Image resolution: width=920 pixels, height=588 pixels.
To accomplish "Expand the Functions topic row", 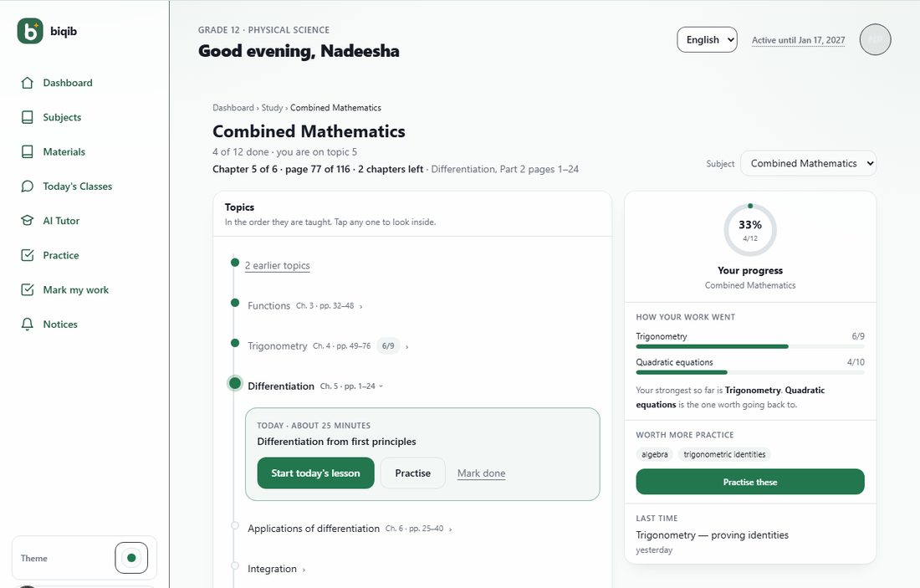I will point(304,306).
